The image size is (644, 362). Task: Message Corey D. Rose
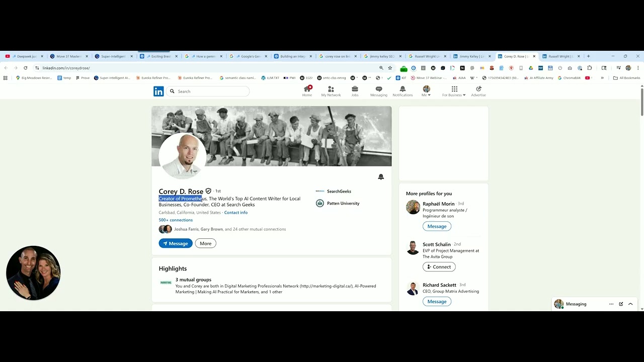[x=176, y=243]
